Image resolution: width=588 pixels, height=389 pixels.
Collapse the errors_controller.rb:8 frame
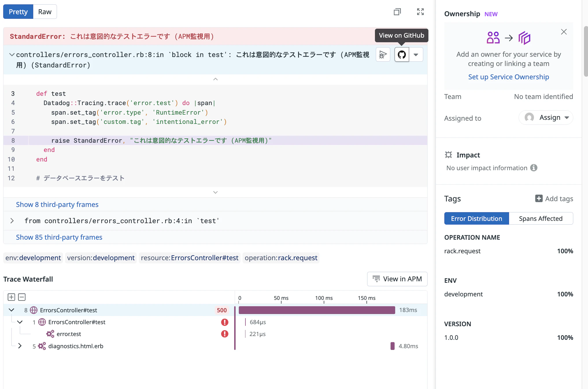pyautogui.click(x=12, y=54)
